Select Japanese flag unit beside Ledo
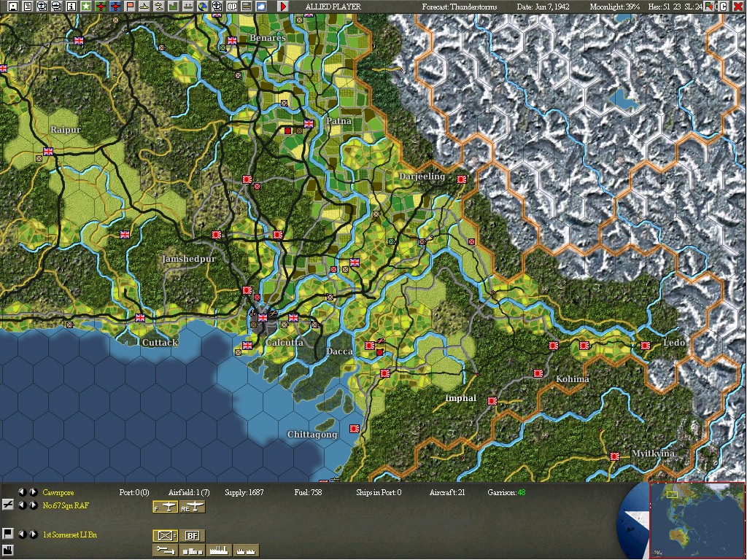Viewport: 747px width, 560px height. point(646,346)
